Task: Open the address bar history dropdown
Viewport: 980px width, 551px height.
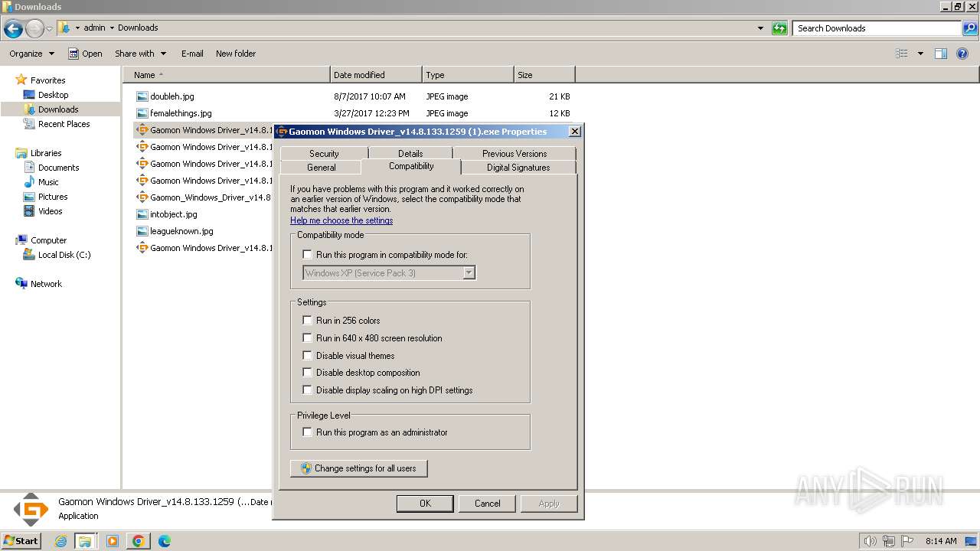Action: coord(760,28)
